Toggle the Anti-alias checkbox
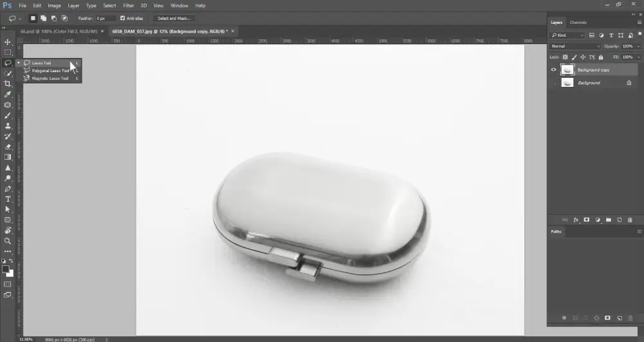This screenshot has height=342, width=644. click(x=122, y=18)
